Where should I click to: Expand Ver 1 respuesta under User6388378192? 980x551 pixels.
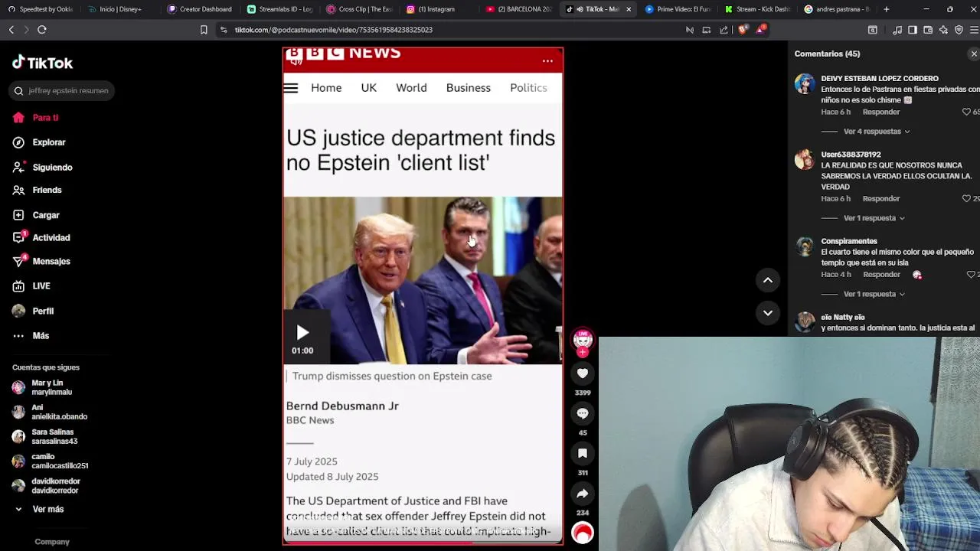point(874,218)
